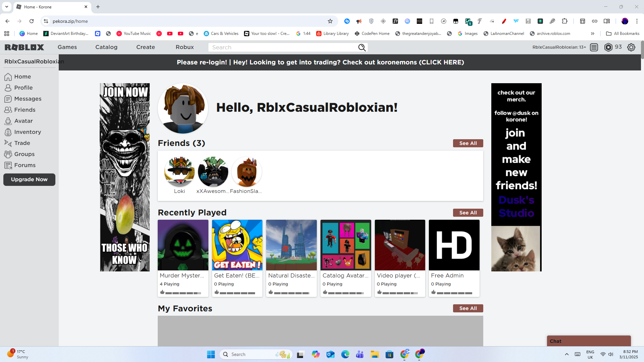This screenshot has height=362, width=644.
Task: Open the Chat panel
Action: click(x=589, y=341)
